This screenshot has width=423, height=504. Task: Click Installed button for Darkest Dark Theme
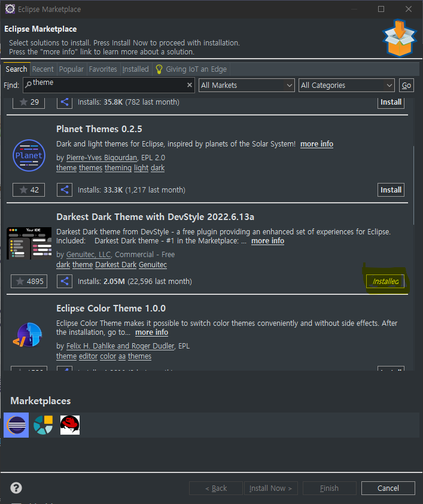[385, 281]
